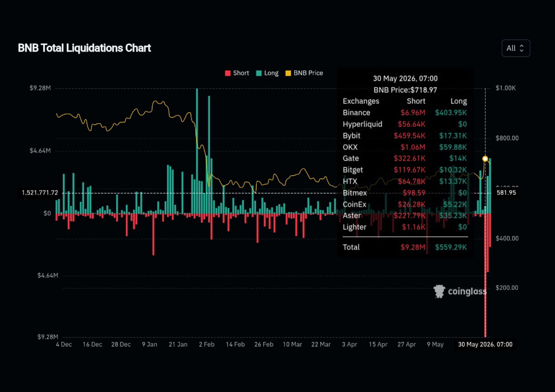Click the tooltip date 30 May 2026, 07:00
This screenshot has width=555, height=392.
point(405,78)
